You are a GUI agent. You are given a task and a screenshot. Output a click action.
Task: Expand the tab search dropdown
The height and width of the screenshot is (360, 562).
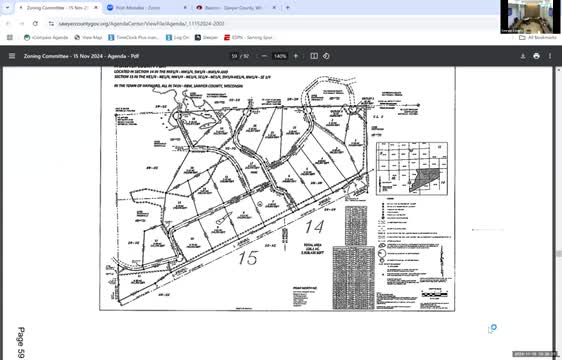pyautogui.click(x=7, y=8)
